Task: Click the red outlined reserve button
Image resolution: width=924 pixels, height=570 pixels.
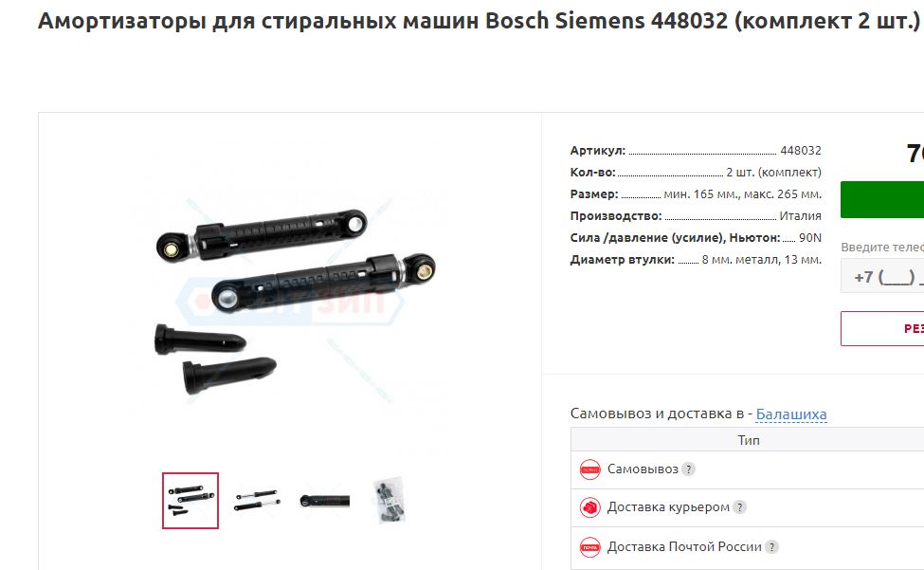Action: pyautogui.click(x=882, y=328)
